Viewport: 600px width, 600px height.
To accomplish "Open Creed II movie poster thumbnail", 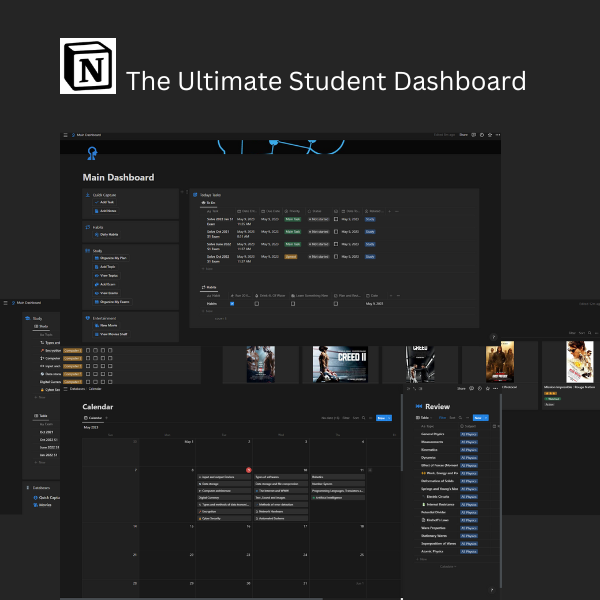I will (340, 364).
